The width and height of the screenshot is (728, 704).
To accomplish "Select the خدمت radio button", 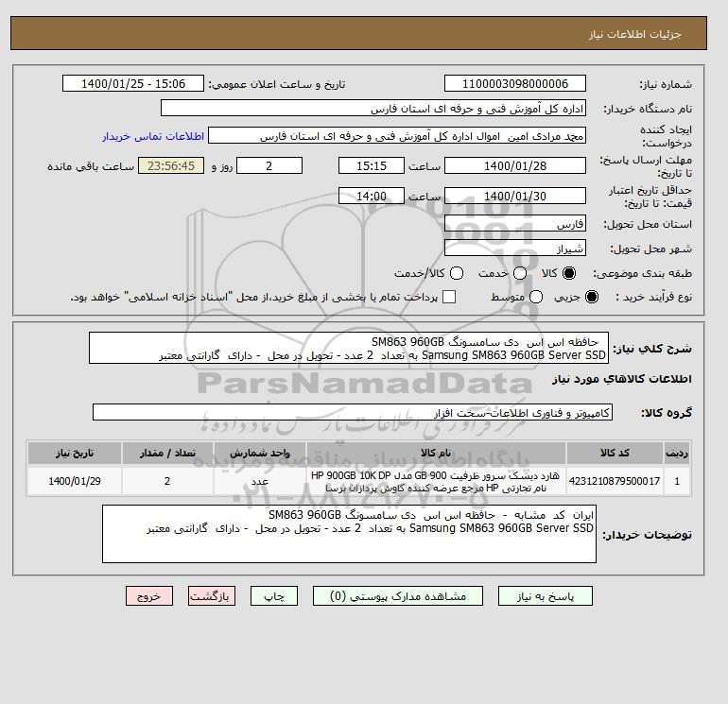I will [520, 273].
